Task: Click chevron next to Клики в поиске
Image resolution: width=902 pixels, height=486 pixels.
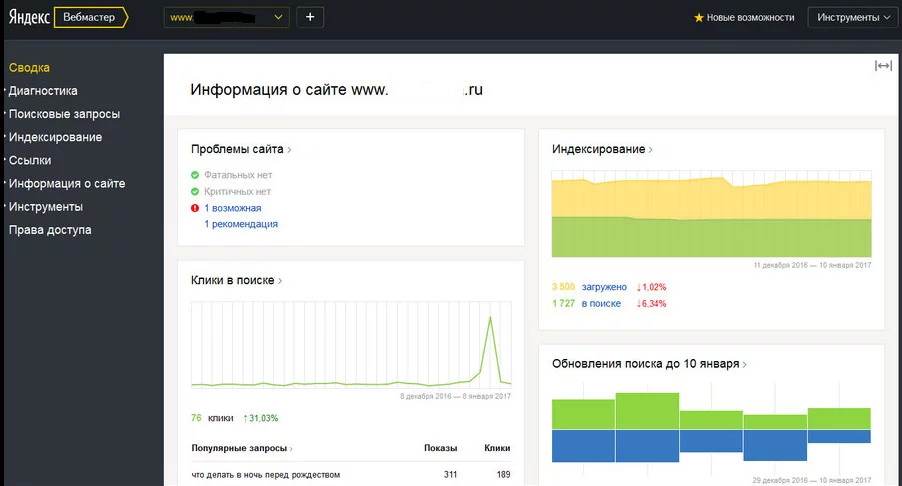Action: tap(280, 281)
